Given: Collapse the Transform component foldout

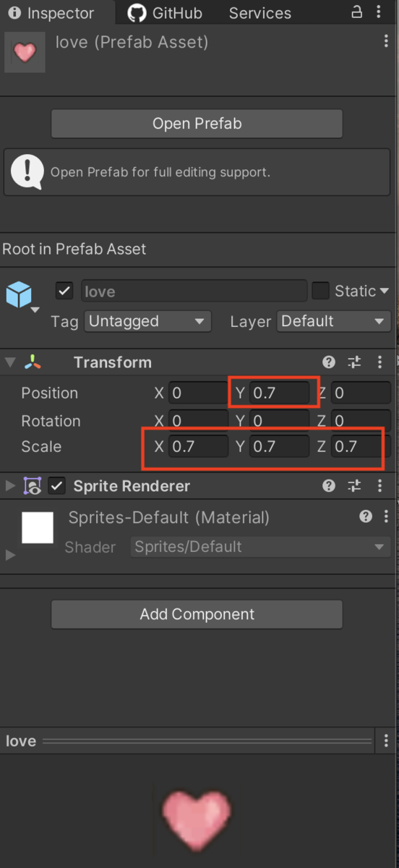Looking at the screenshot, I should (x=9, y=362).
